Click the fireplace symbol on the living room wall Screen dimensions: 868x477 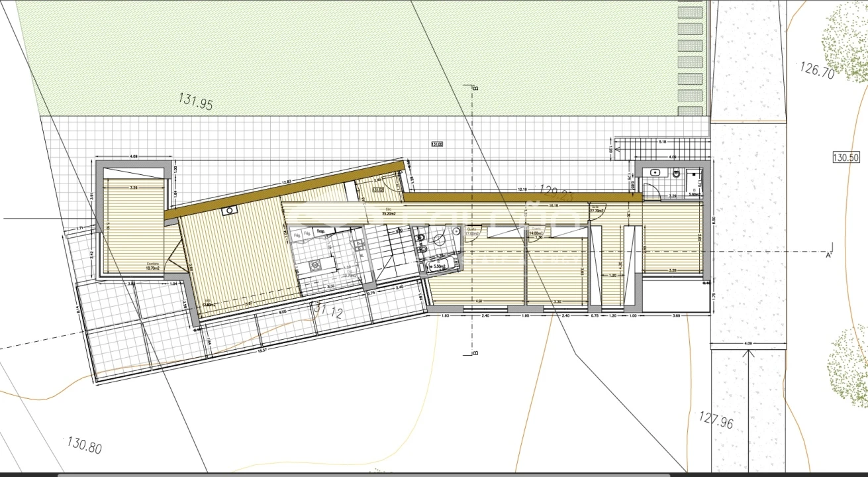[x=230, y=211]
